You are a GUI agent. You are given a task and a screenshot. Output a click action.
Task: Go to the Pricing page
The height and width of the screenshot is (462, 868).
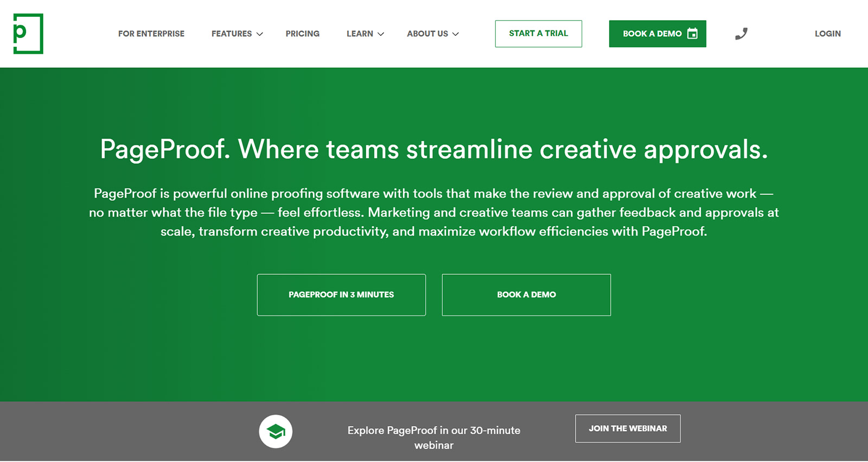(303, 34)
